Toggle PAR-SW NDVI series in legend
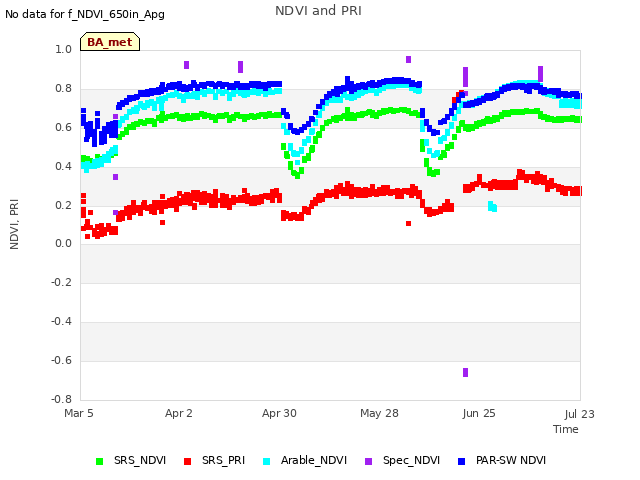Viewport: 640px width, 480px height. (x=502, y=460)
